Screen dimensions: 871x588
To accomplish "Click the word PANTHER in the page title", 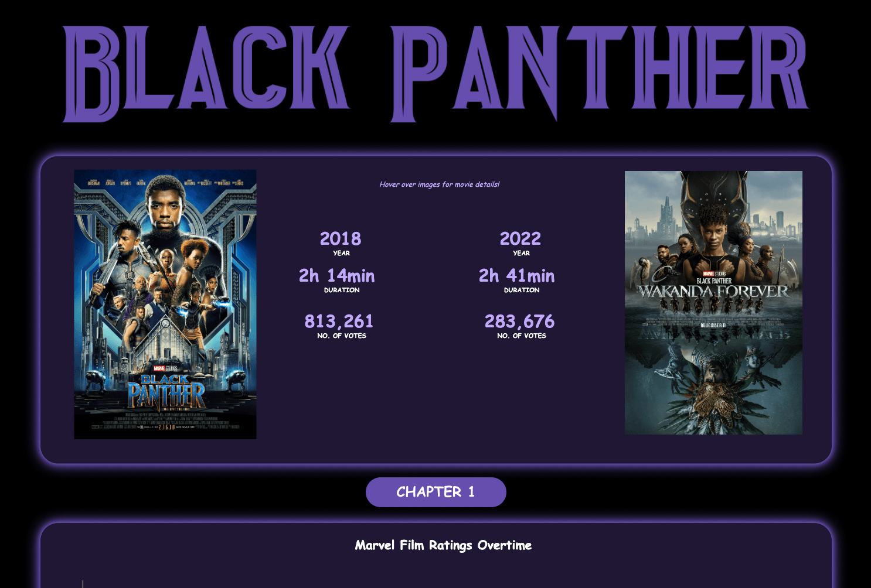I will (601, 73).
